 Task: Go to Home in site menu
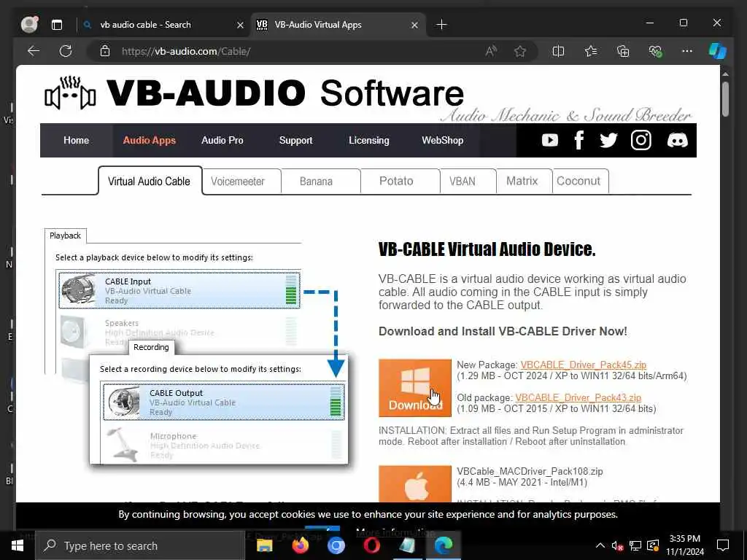click(76, 140)
